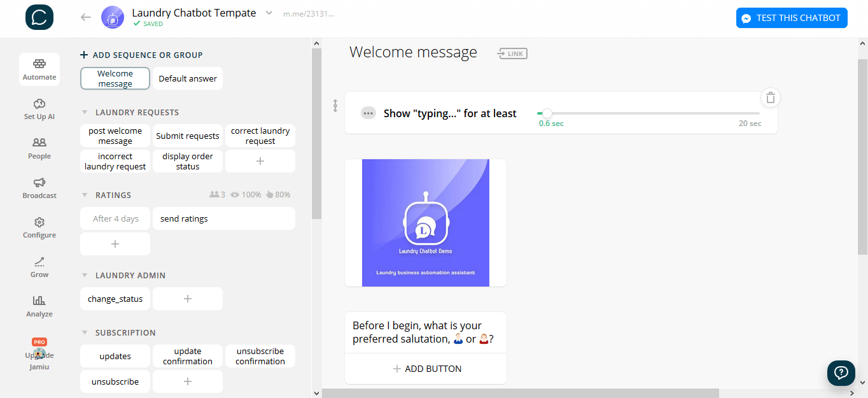Click the After 4 days delay

point(115,218)
